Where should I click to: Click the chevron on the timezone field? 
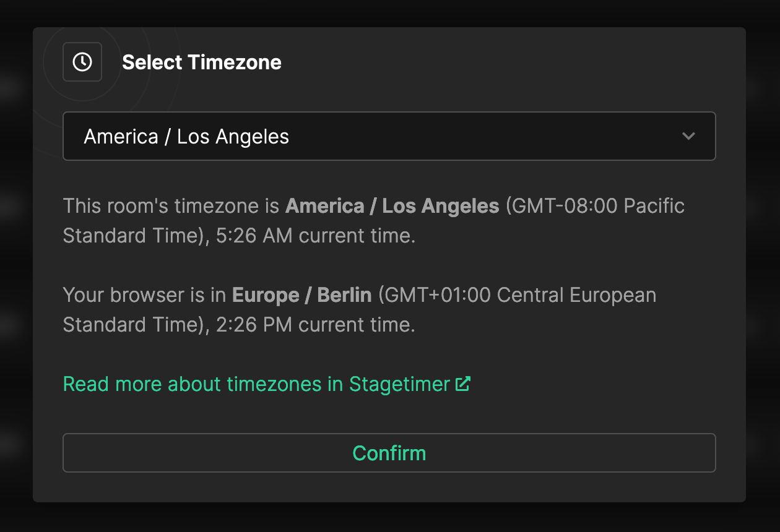click(689, 136)
